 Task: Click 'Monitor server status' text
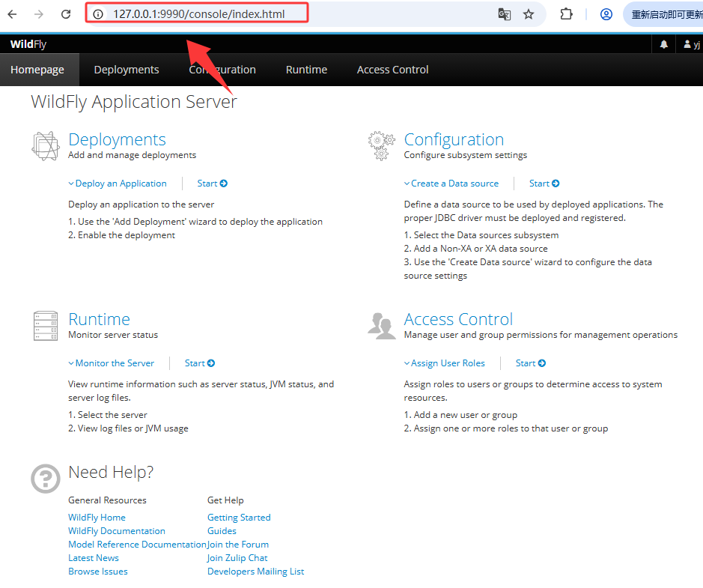[113, 335]
